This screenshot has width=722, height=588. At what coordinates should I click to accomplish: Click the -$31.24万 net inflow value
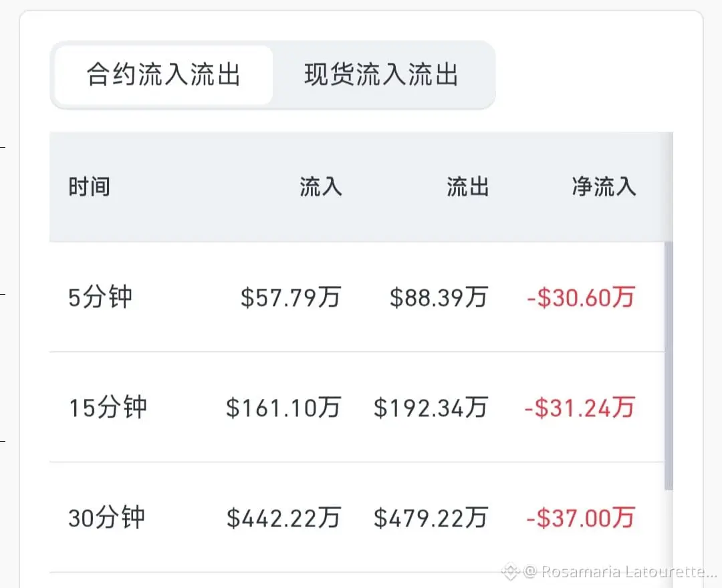click(579, 408)
